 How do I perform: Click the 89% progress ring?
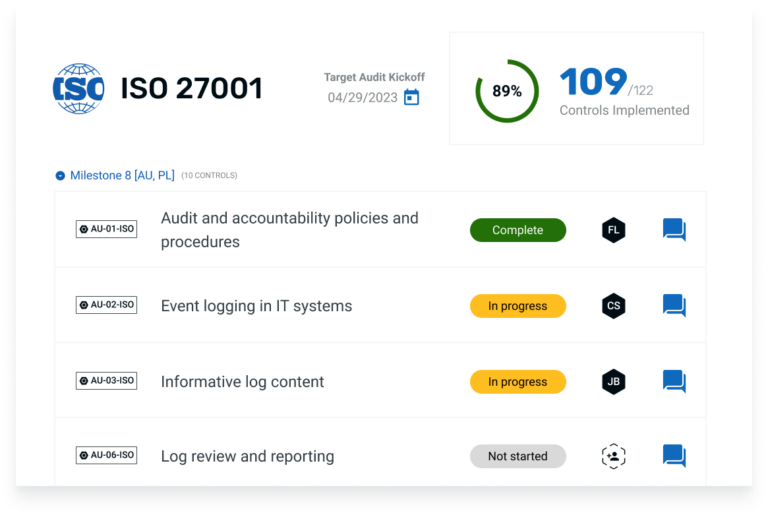tap(507, 91)
